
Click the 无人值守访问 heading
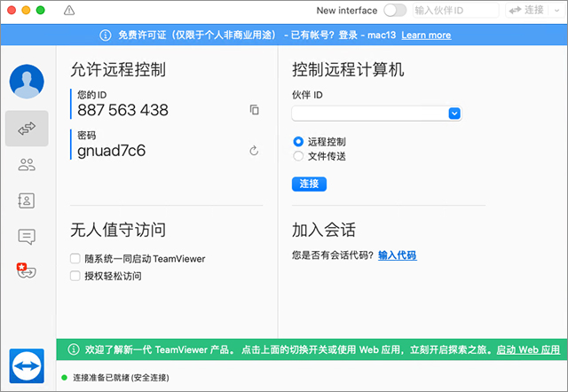(x=118, y=230)
